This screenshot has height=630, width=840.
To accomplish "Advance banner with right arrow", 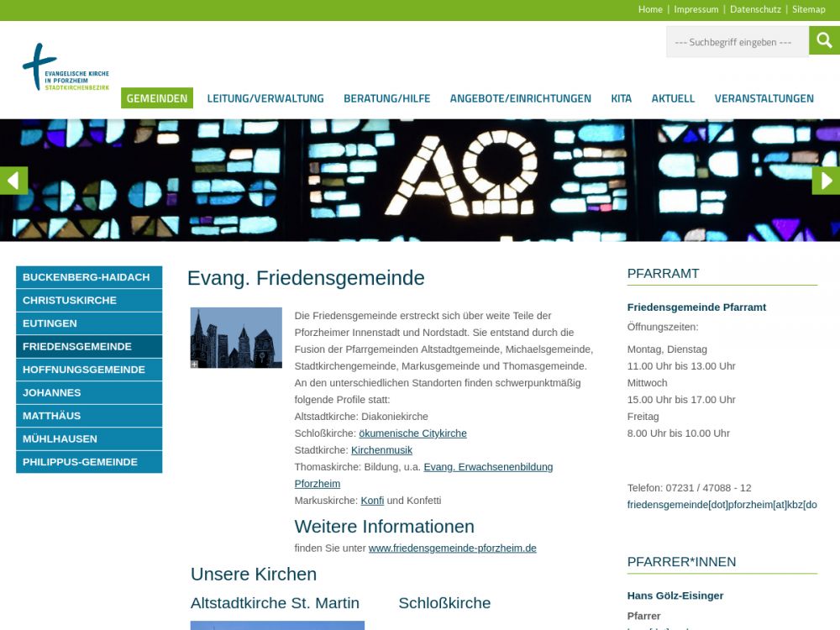I will [x=826, y=181].
